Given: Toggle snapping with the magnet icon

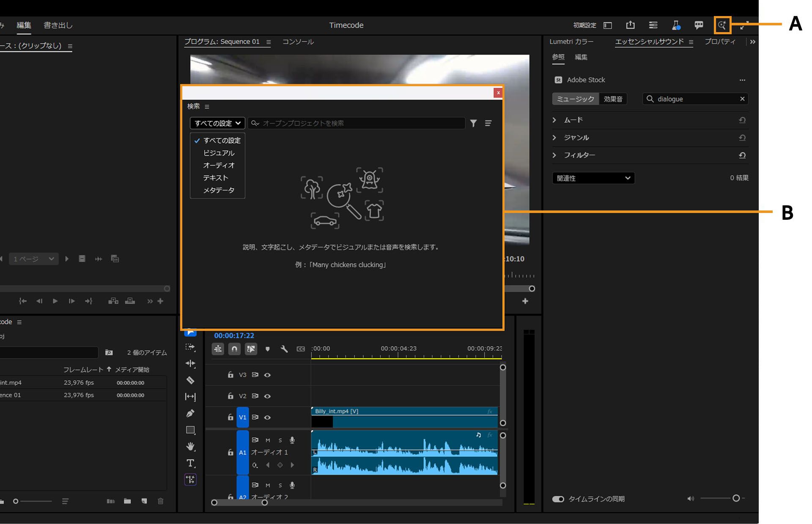Looking at the screenshot, I should tap(234, 349).
